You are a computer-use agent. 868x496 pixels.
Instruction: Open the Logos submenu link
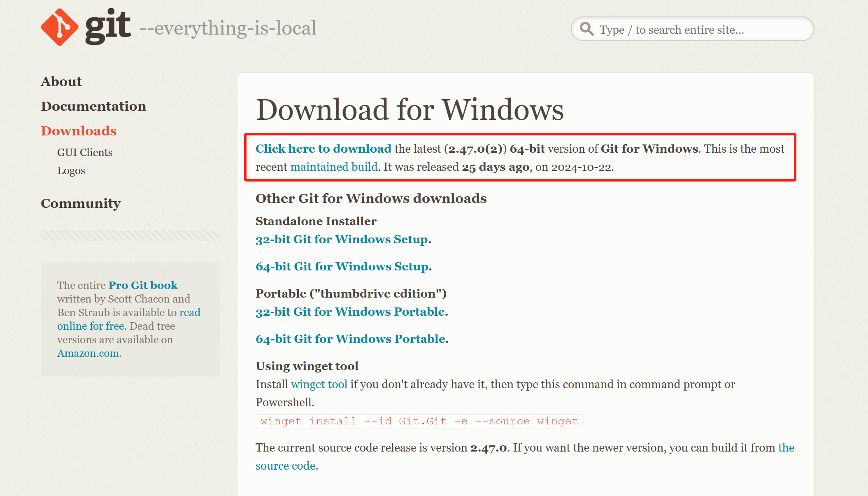71,170
